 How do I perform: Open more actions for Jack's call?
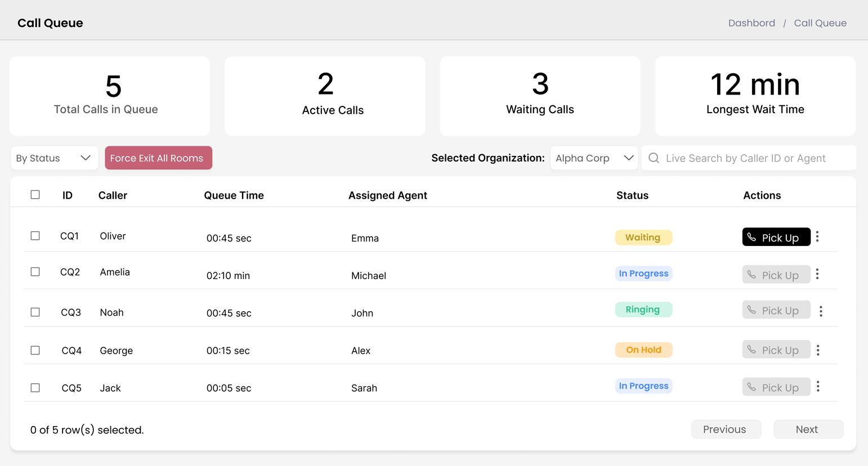tap(818, 387)
